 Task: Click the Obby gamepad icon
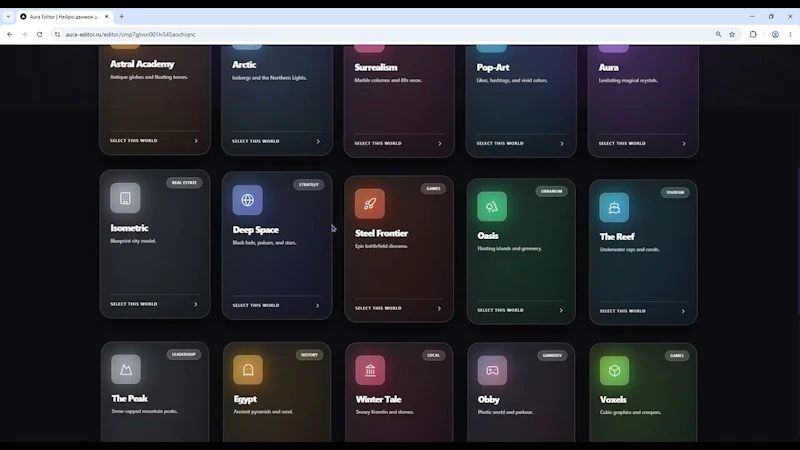(492, 370)
